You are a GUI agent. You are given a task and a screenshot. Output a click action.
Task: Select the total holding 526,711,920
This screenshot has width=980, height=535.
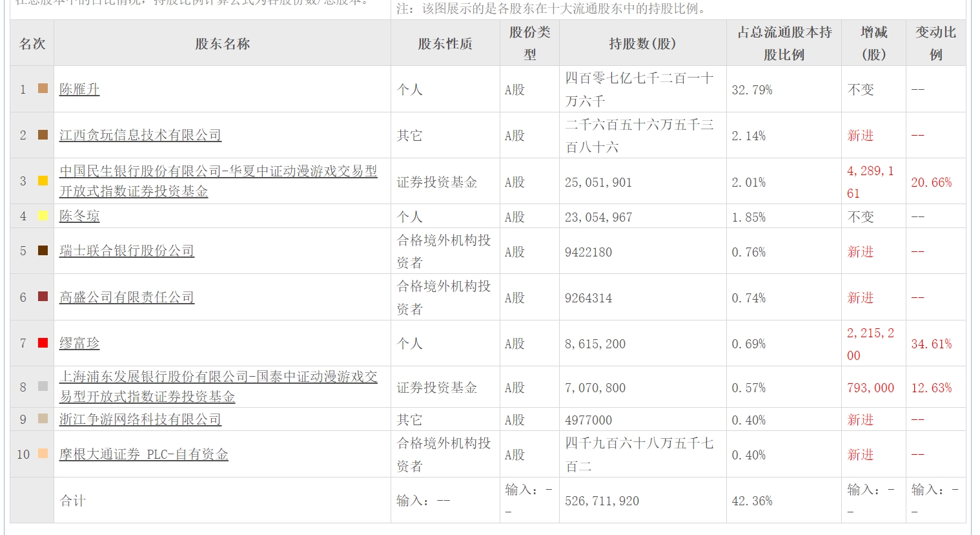pyautogui.click(x=602, y=501)
